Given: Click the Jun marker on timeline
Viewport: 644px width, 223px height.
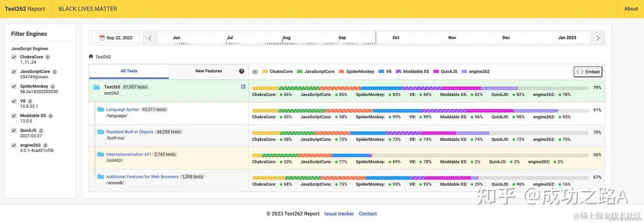Looking at the screenshot, I should coord(176,38).
